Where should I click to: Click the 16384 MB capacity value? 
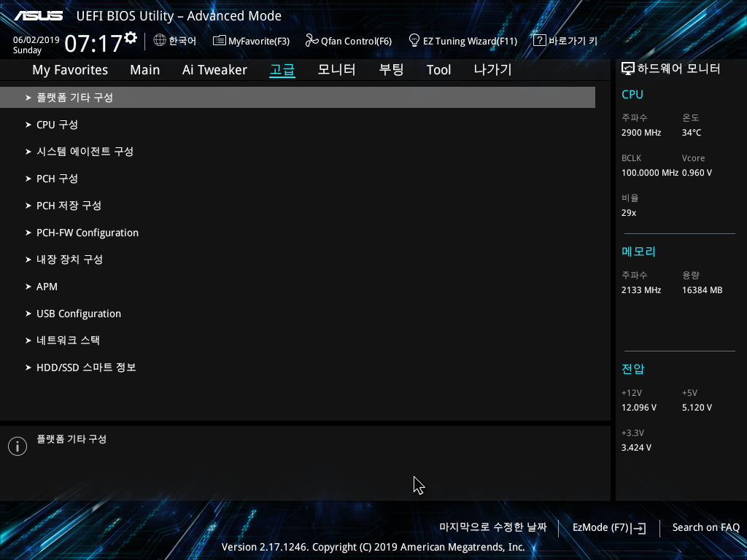[x=703, y=290]
